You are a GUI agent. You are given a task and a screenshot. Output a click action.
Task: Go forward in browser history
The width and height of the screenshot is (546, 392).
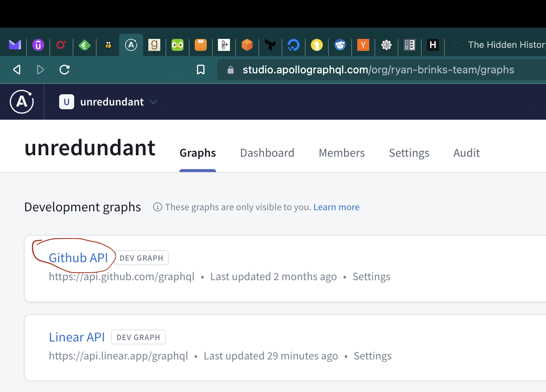40,70
